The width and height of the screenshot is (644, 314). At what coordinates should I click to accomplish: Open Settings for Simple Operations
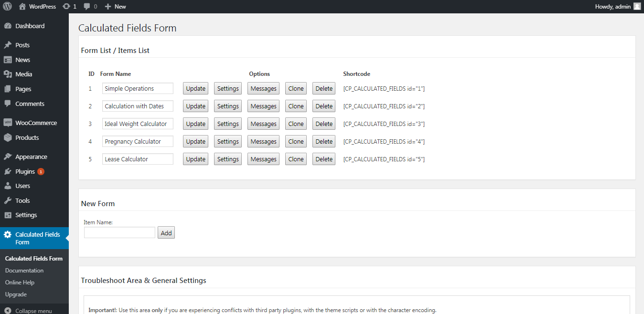pos(228,88)
